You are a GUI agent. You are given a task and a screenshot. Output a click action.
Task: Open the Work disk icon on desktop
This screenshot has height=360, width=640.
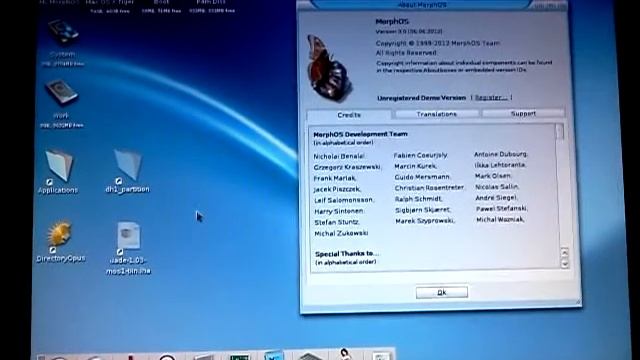tap(61, 92)
